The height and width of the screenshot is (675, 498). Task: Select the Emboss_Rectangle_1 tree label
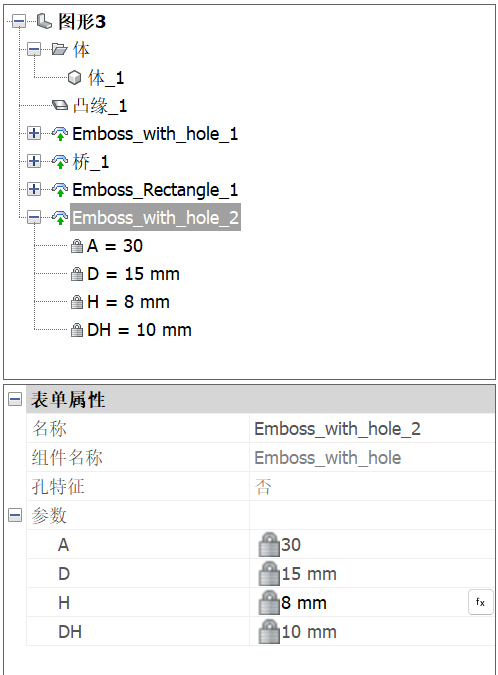(x=155, y=190)
